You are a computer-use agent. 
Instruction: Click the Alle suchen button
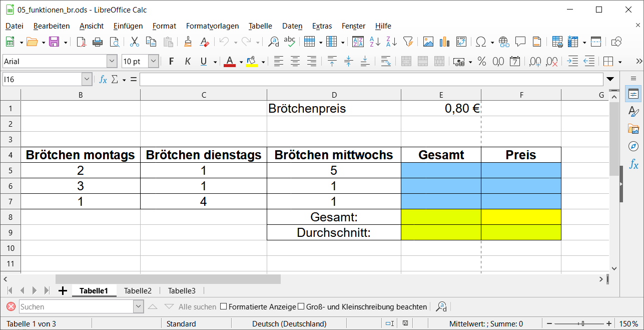pyautogui.click(x=197, y=306)
